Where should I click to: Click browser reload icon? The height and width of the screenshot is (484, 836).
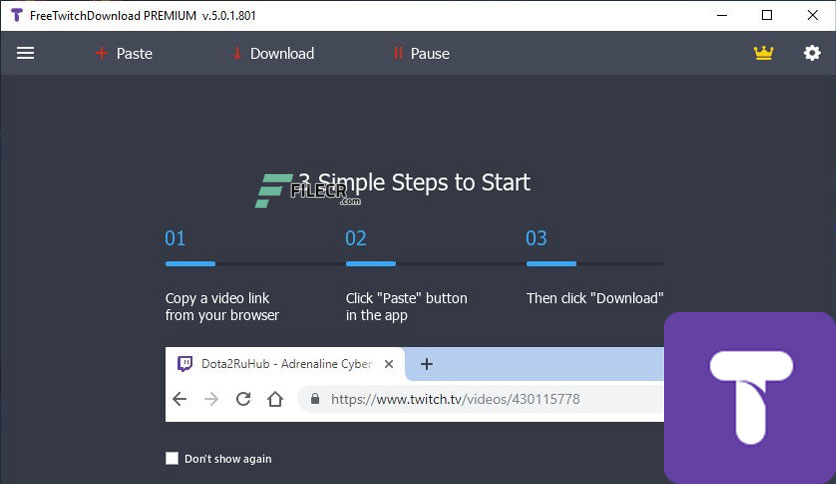click(244, 399)
